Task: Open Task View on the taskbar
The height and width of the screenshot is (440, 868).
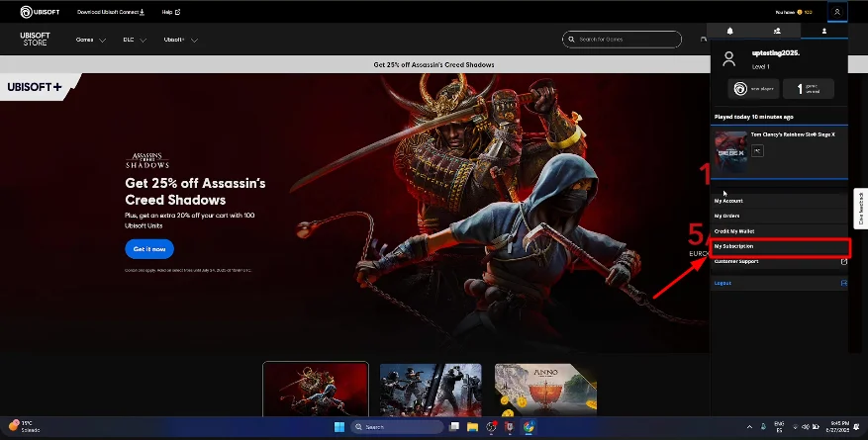Action: click(x=454, y=427)
